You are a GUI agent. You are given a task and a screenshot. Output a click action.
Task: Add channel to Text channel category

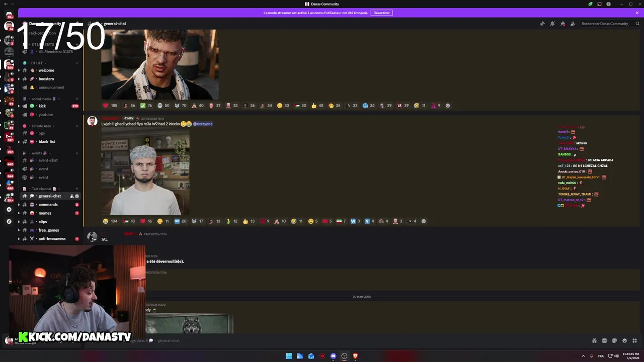point(77,189)
